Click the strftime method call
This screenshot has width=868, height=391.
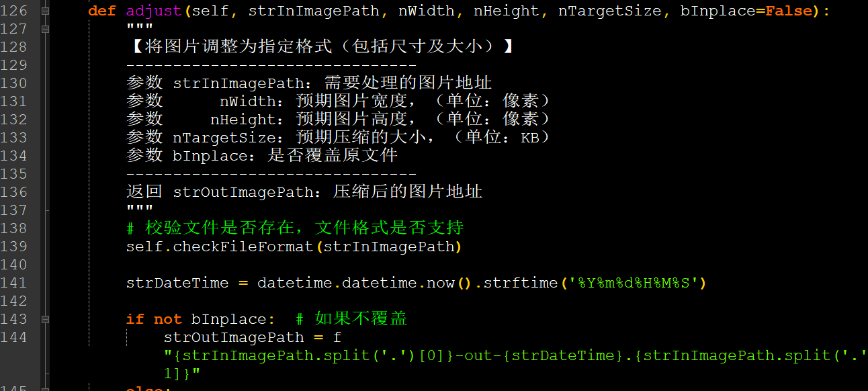pyautogui.click(x=521, y=283)
